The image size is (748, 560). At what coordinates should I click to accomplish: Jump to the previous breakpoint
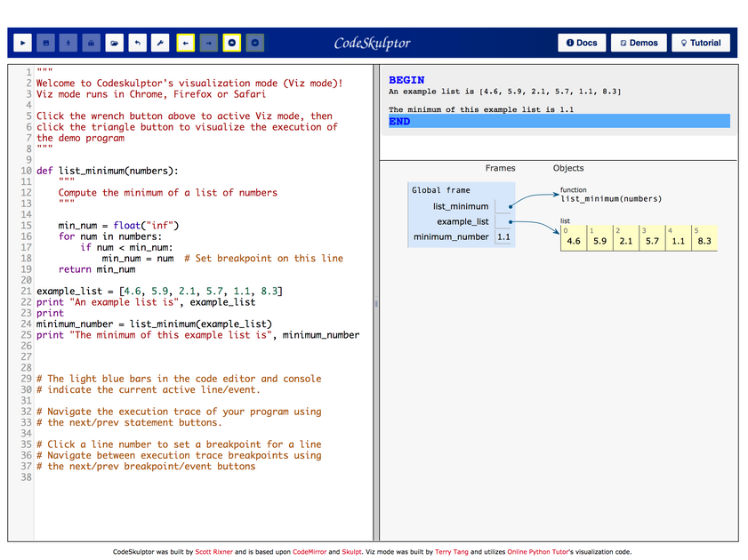pos(232,43)
